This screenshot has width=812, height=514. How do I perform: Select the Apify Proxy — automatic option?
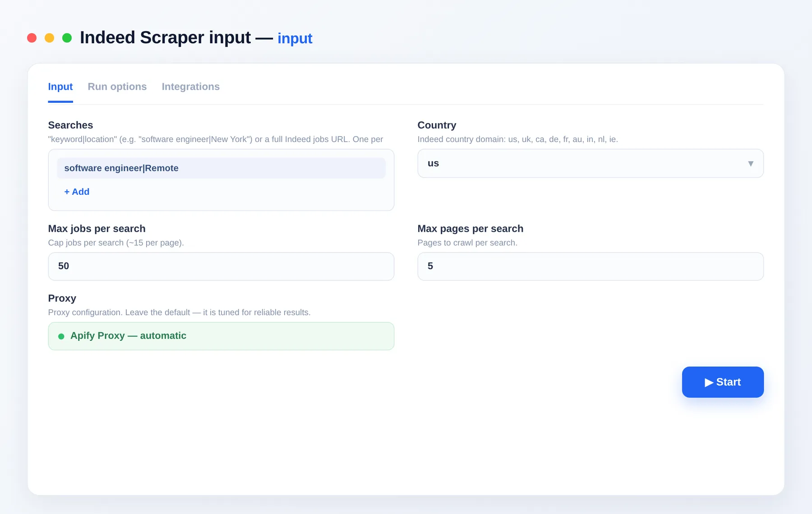[x=221, y=336]
